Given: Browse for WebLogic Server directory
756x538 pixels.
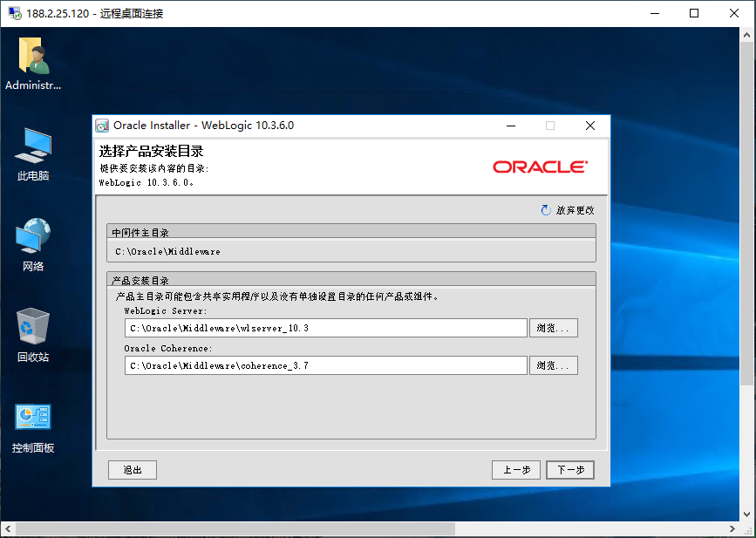Looking at the screenshot, I should [553, 329].
